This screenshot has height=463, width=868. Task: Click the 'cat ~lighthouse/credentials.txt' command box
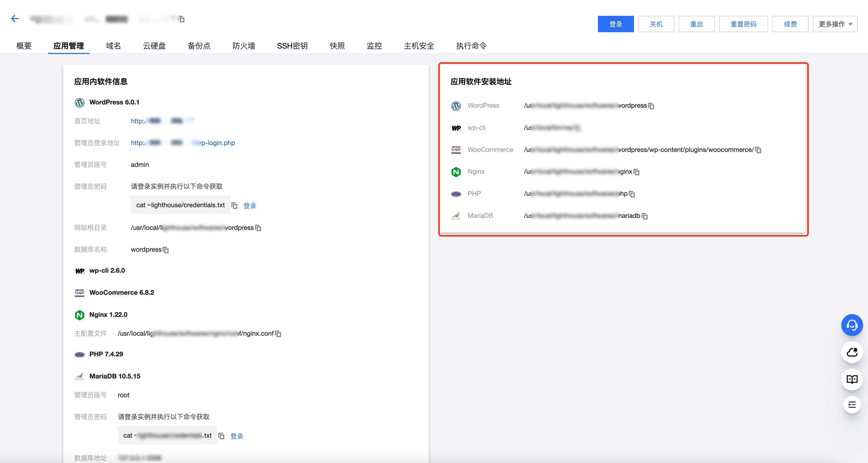pyautogui.click(x=180, y=205)
